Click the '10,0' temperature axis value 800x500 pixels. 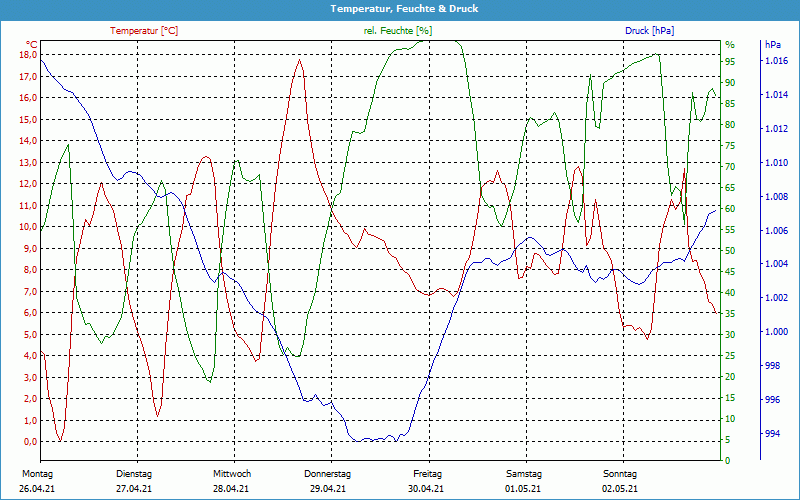click(x=28, y=227)
